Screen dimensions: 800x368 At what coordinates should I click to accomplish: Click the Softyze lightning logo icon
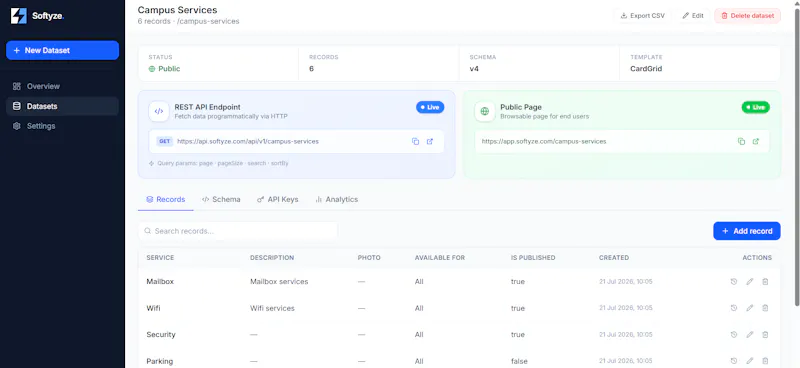[x=18, y=16]
